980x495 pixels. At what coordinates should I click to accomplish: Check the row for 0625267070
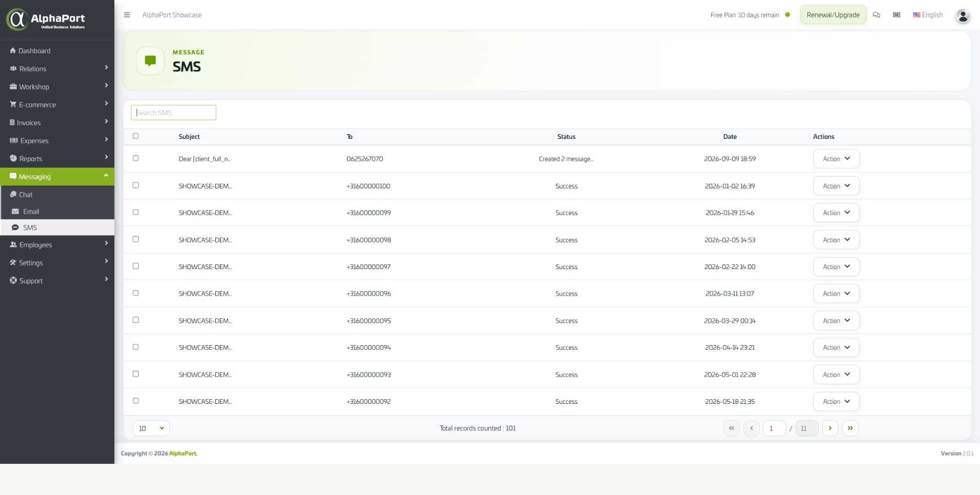136,158
